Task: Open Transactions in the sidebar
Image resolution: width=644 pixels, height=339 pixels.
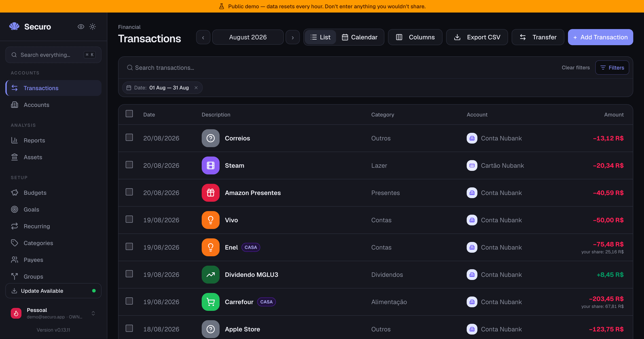Action: coord(53,88)
